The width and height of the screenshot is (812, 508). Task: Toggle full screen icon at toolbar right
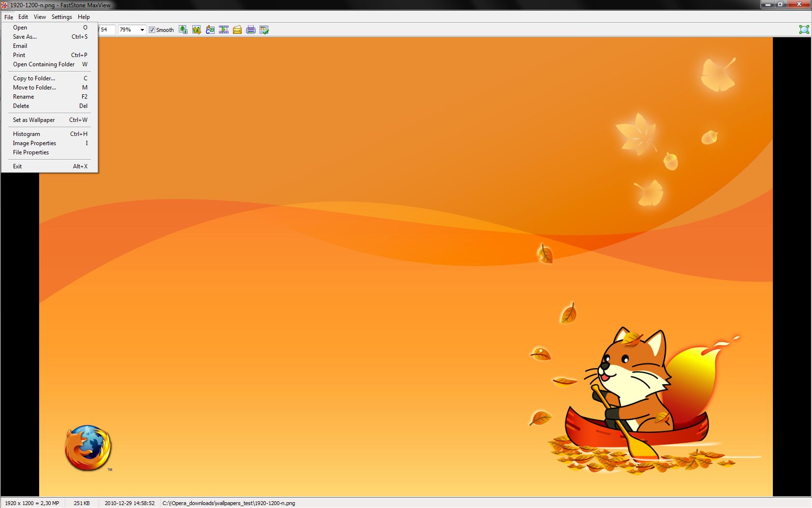click(804, 30)
